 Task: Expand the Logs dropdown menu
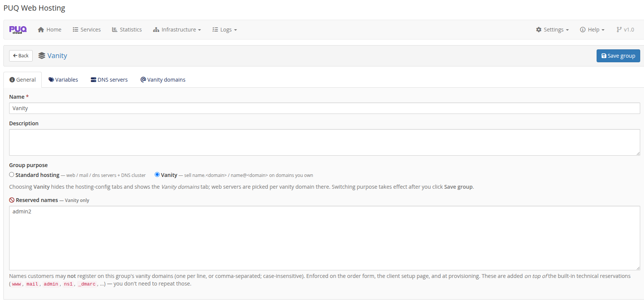click(225, 30)
